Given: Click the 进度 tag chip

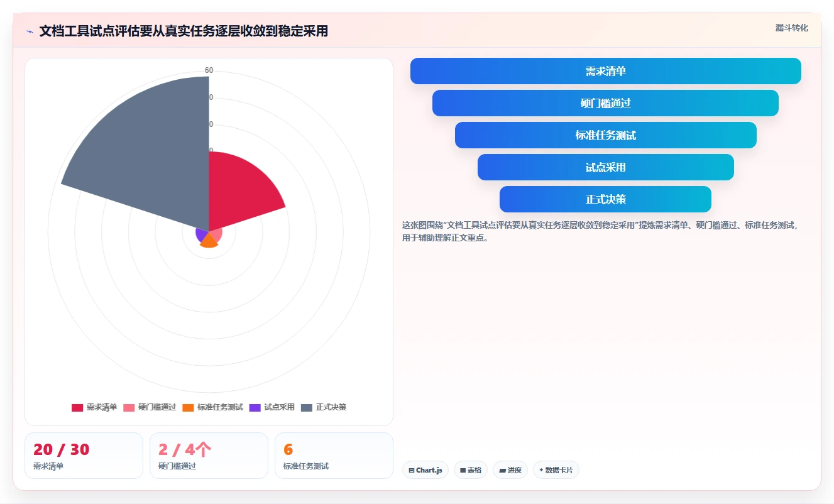Looking at the screenshot, I should [x=510, y=470].
